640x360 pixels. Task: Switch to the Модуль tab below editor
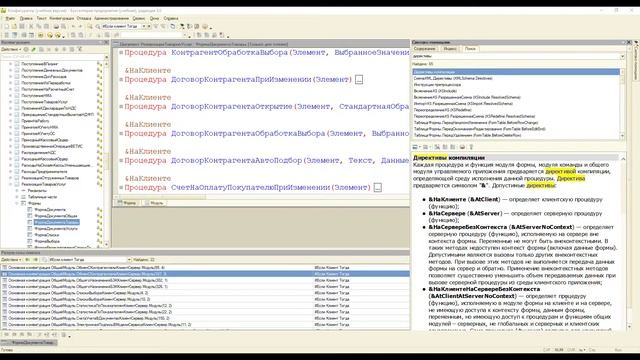point(154,203)
